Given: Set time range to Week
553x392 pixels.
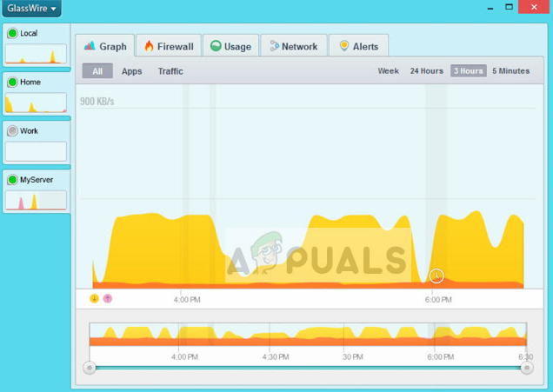Looking at the screenshot, I should [x=389, y=71].
